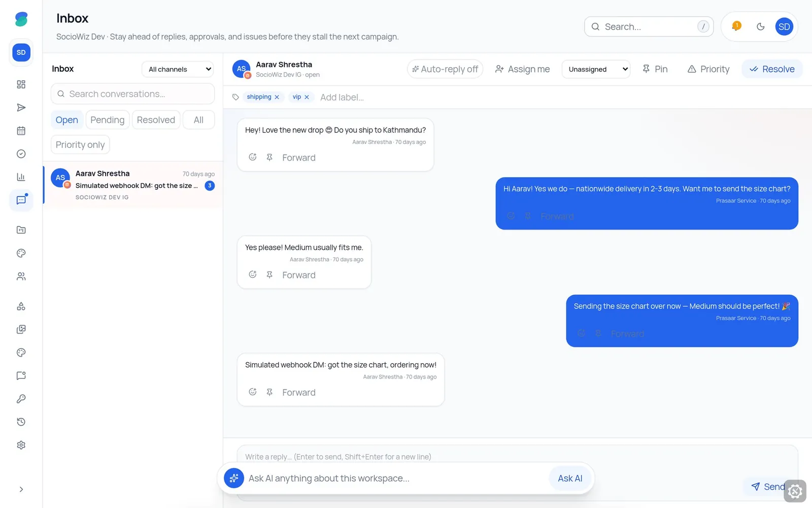Focus the Write a reply text box
812x508 pixels.
(x=517, y=457)
